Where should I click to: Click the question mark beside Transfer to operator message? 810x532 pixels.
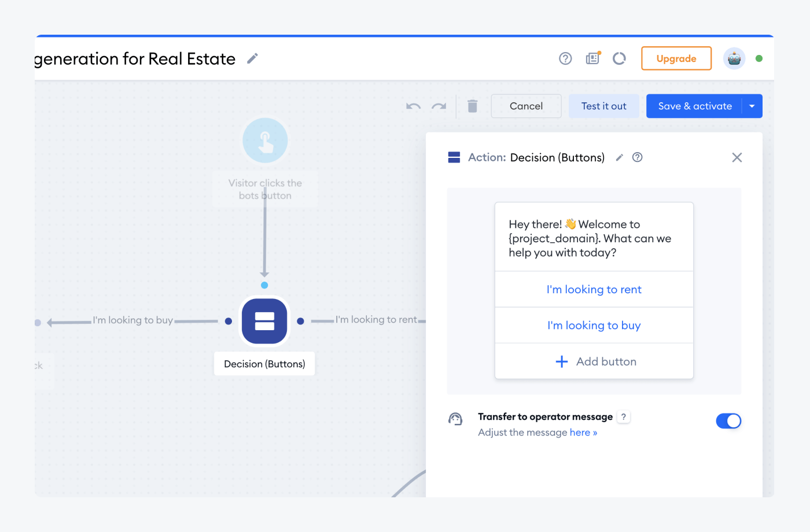pyautogui.click(x=624, y=416)
